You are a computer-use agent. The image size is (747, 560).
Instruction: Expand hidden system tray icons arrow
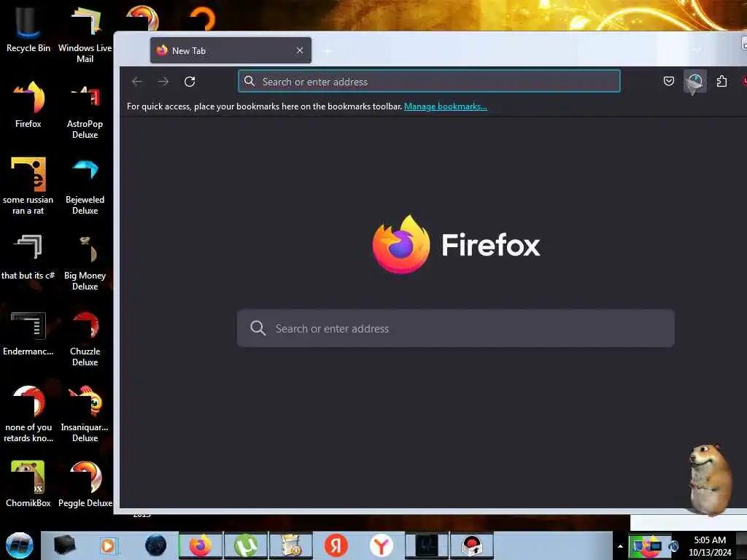point(620,546)
